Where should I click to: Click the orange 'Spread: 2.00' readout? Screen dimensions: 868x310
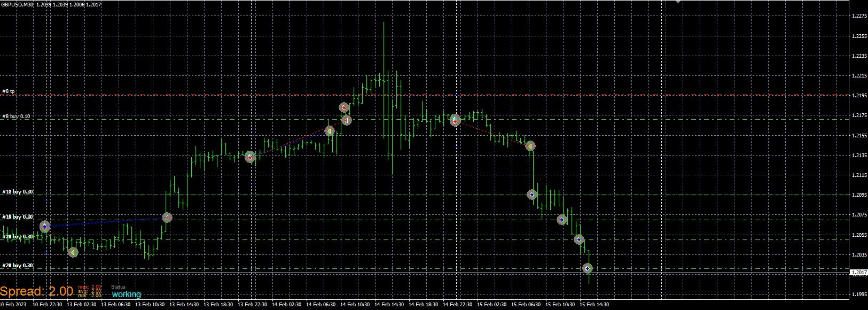tap(36, 291)
